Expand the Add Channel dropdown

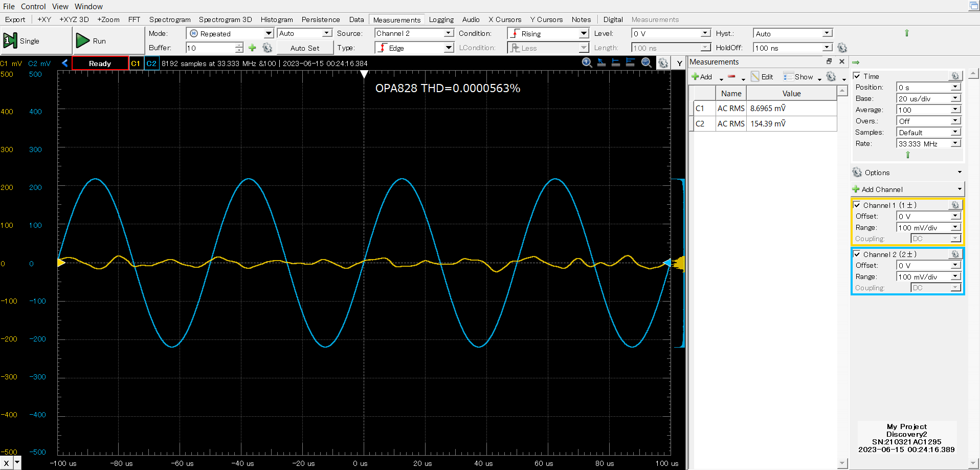point(907,189)
